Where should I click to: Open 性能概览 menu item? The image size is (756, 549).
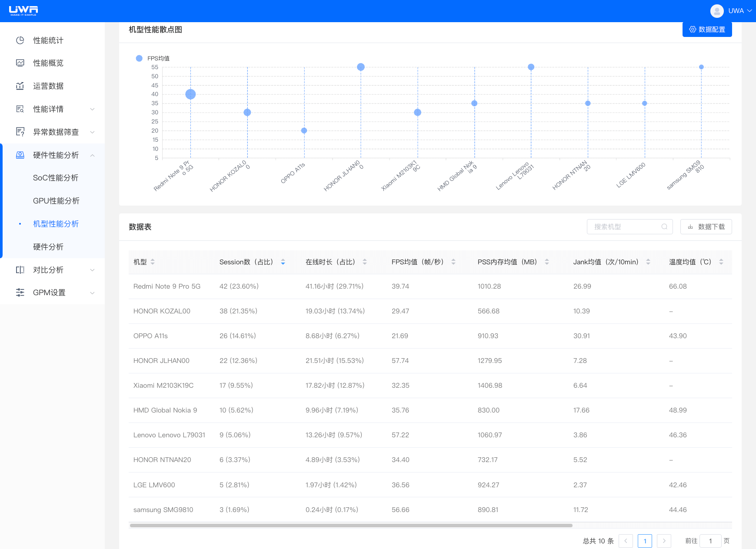(x=53, y=63)
